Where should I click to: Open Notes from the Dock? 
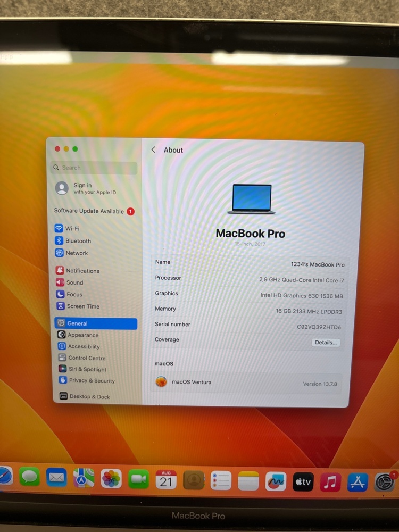coord(248,481)
